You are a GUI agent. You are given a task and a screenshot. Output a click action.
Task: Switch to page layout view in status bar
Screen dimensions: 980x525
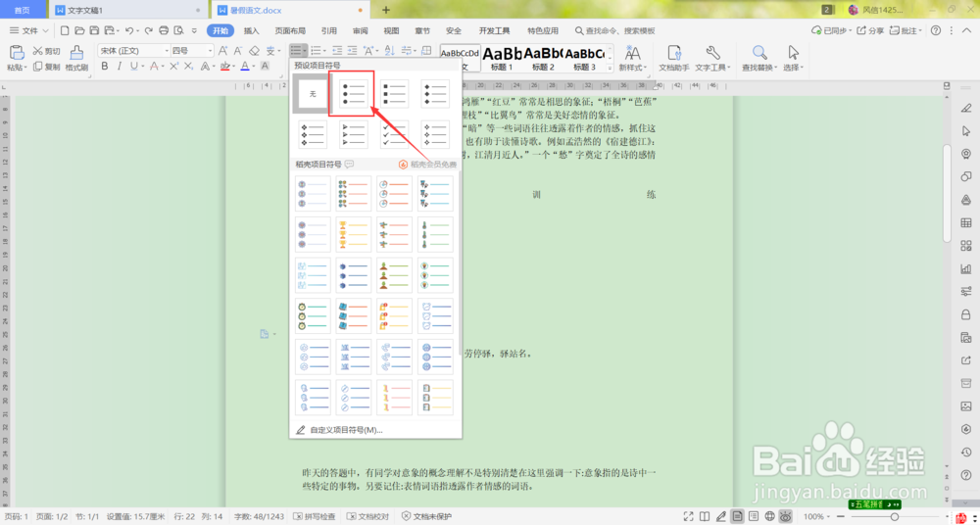tap(738, 516)
